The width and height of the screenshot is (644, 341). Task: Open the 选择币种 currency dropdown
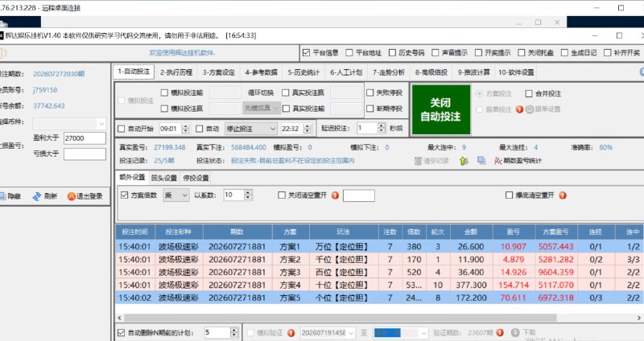tap(70, 123)
